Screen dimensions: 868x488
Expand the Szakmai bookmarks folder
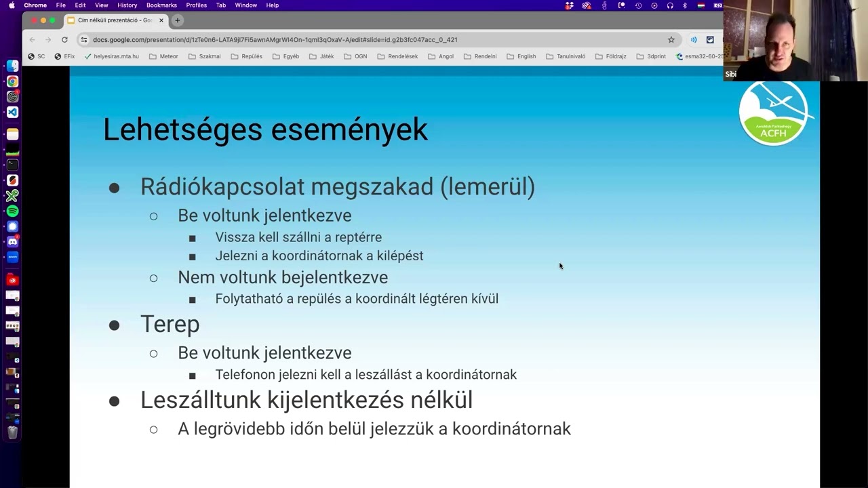(204, 56)
